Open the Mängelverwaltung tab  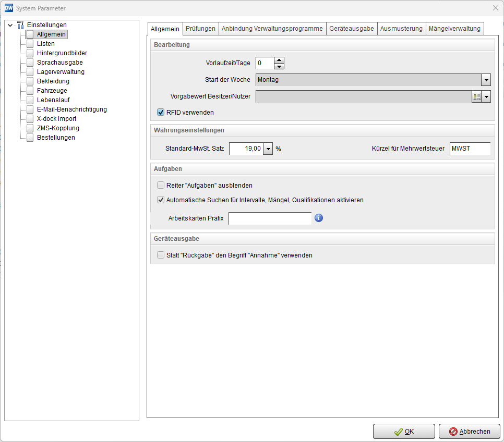pyautogui.click(x=454, y=29)
